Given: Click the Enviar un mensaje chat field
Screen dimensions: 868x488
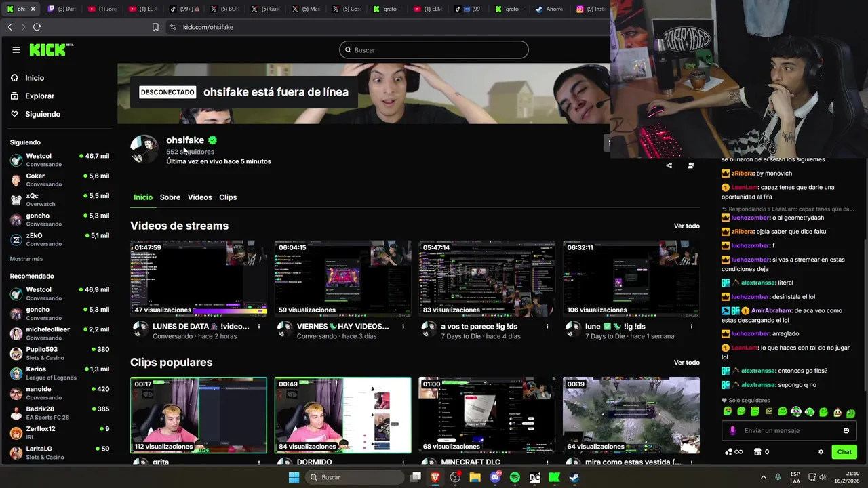Looking at the screenshot, I should click(x=790, y=430).
